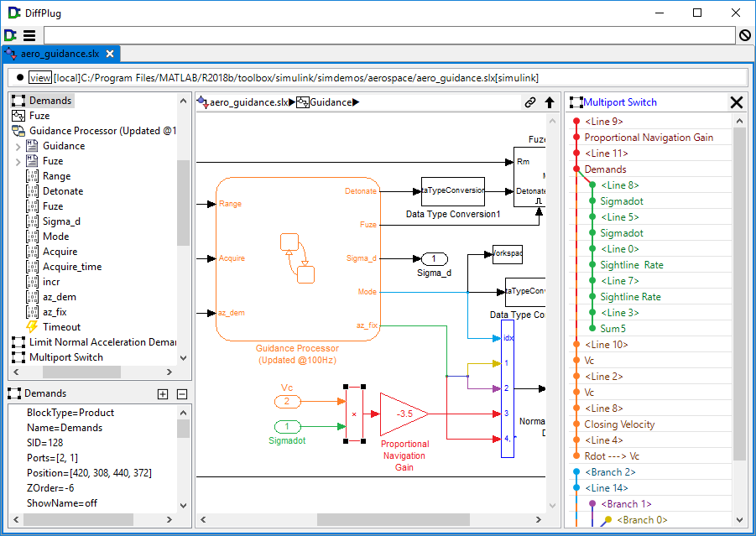Select <Branch 2> in trace list
756x536 pixels.
[x=610, y=472]
